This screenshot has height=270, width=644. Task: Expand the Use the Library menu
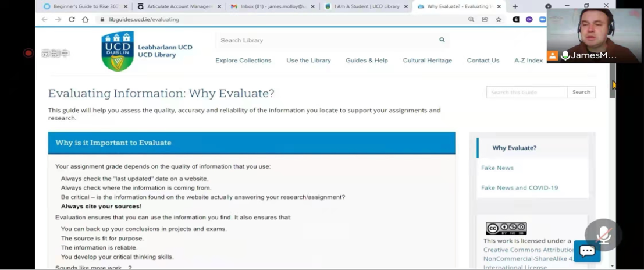point(308,61)
